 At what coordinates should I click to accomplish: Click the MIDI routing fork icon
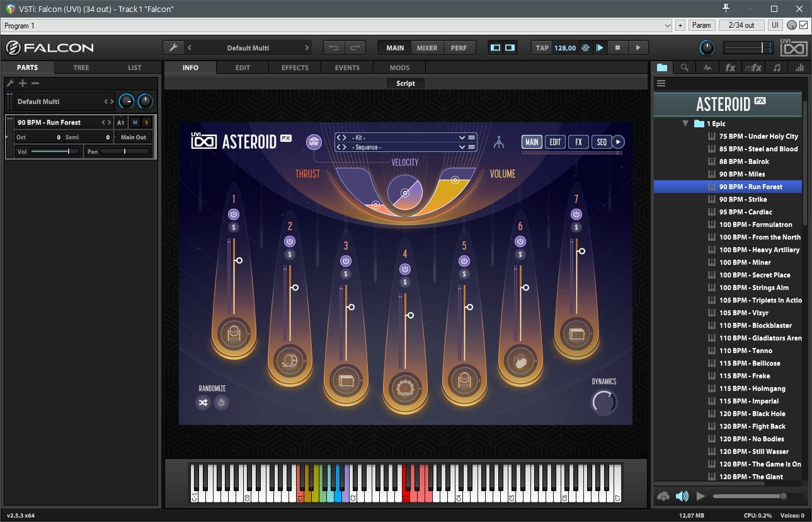click(x=499, y=142)
